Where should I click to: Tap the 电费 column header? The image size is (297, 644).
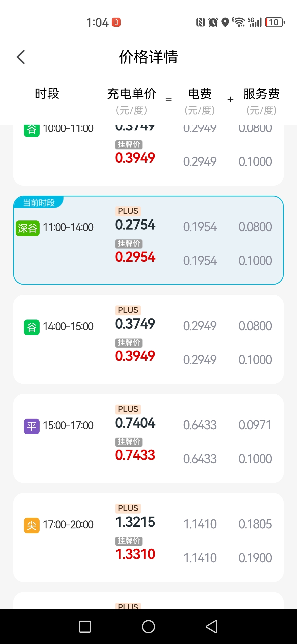(200, 94)
